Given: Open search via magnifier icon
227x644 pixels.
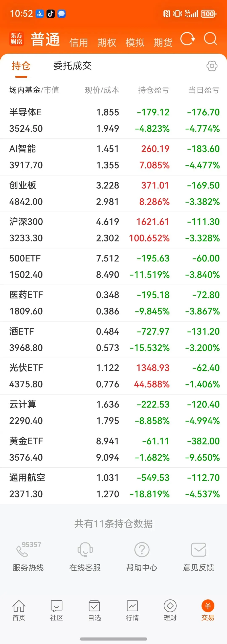Looking at the screenshot, I should tap(210, 39).
